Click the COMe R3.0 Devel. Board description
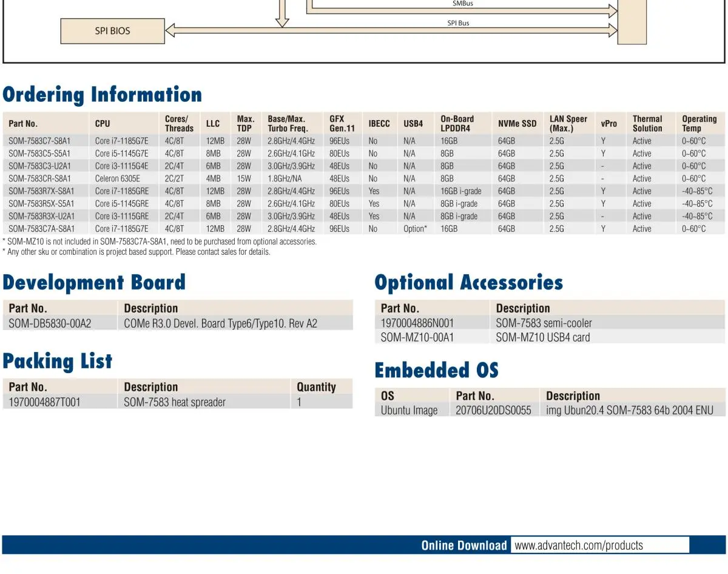728x574 pixels. click(220, 323)
